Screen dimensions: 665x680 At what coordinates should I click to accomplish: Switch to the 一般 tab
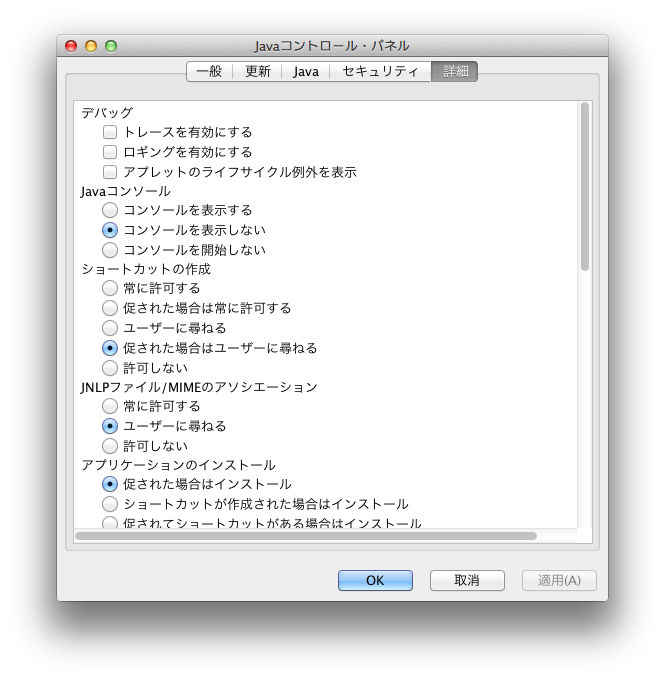[210, 71]
